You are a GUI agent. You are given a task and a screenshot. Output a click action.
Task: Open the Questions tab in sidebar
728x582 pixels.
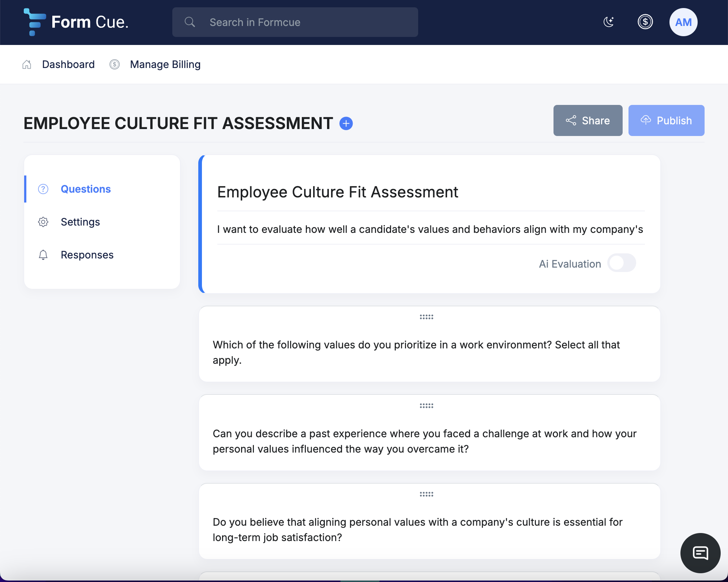click(x=86, y=189)
